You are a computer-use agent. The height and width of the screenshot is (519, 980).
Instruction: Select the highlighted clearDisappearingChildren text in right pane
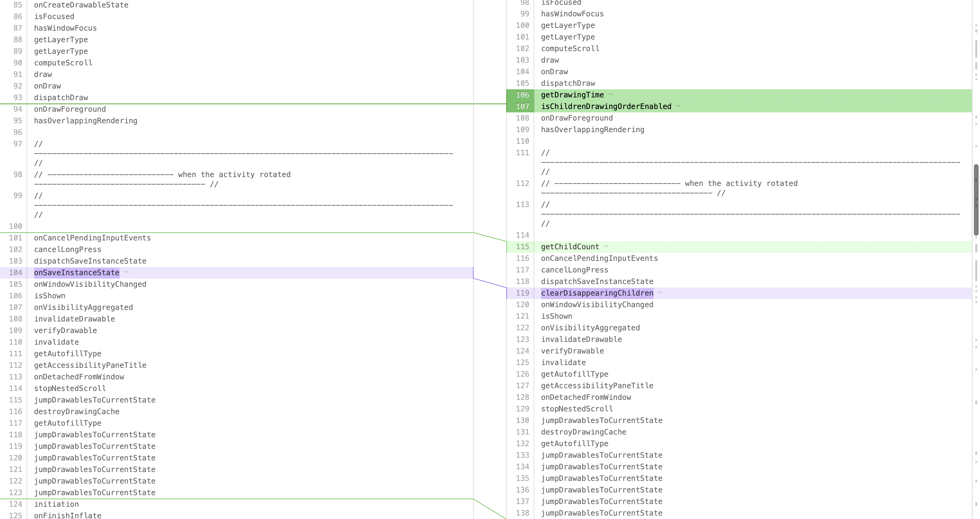point(597,293)
